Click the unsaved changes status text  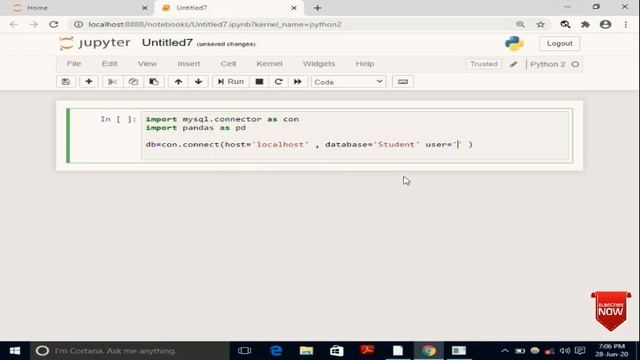tap(226, 44)
